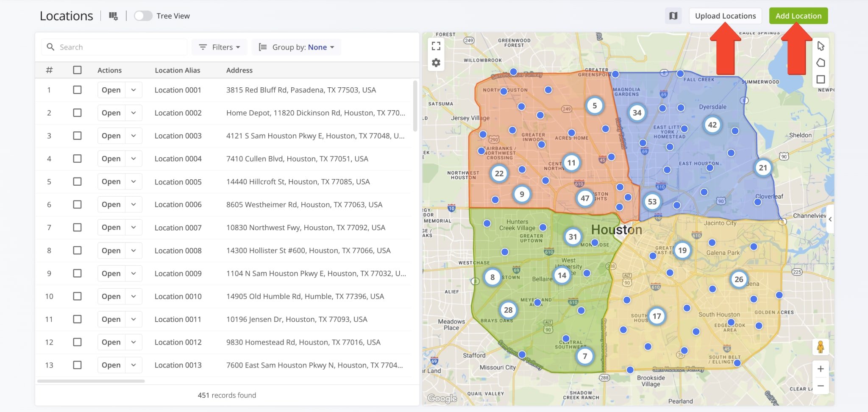Image resolution: width=868 pixels, height=412 pixels.
Task: Select the pointer cursor map tool
Action: 821,46
